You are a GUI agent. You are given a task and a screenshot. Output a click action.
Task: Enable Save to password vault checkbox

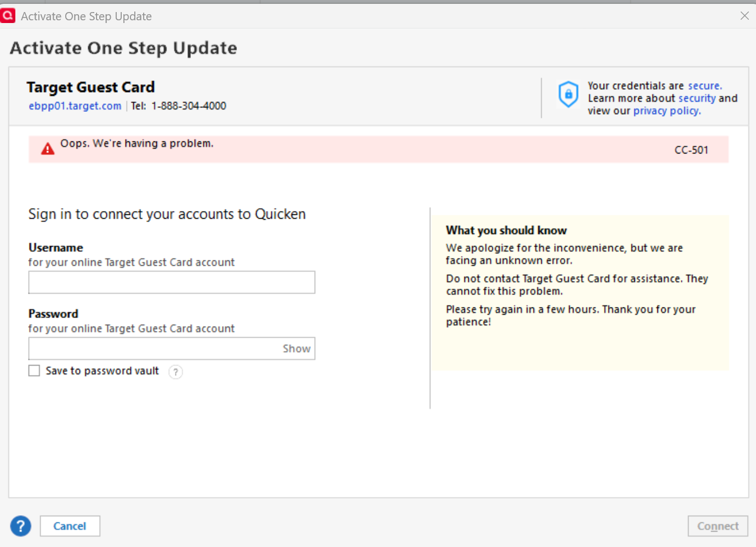34,371
